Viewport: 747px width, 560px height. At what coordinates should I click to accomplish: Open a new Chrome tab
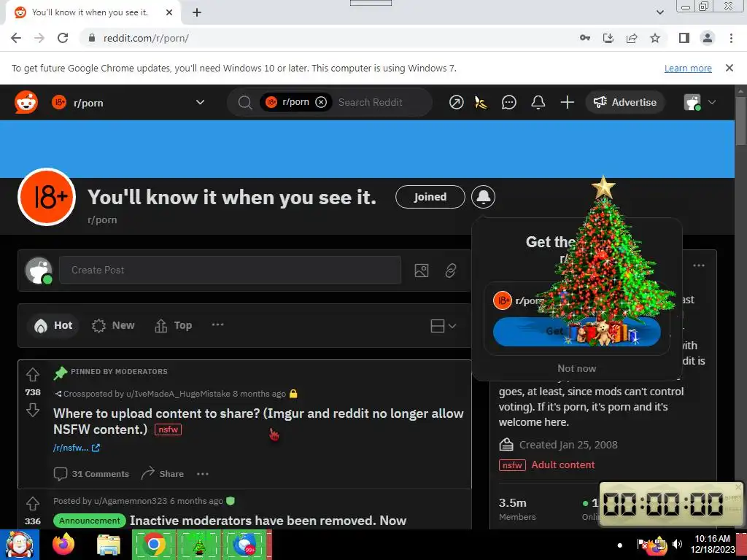pyautogui.click(x=197, y=12)
